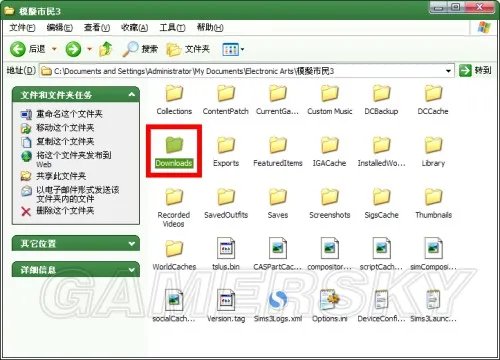Open the Views layout button
This screenshot has height=360, width=500.
point(230,49)
